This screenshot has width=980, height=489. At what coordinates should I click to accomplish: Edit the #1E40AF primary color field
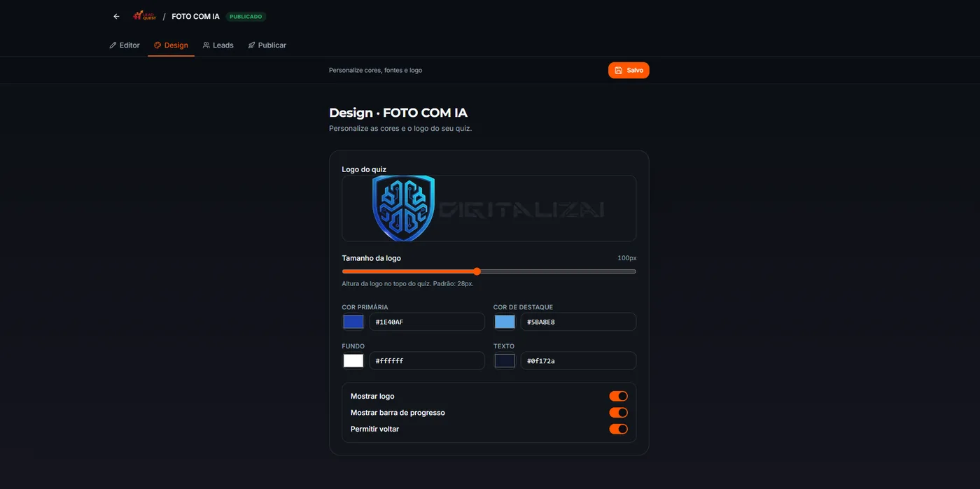point(427,322)
